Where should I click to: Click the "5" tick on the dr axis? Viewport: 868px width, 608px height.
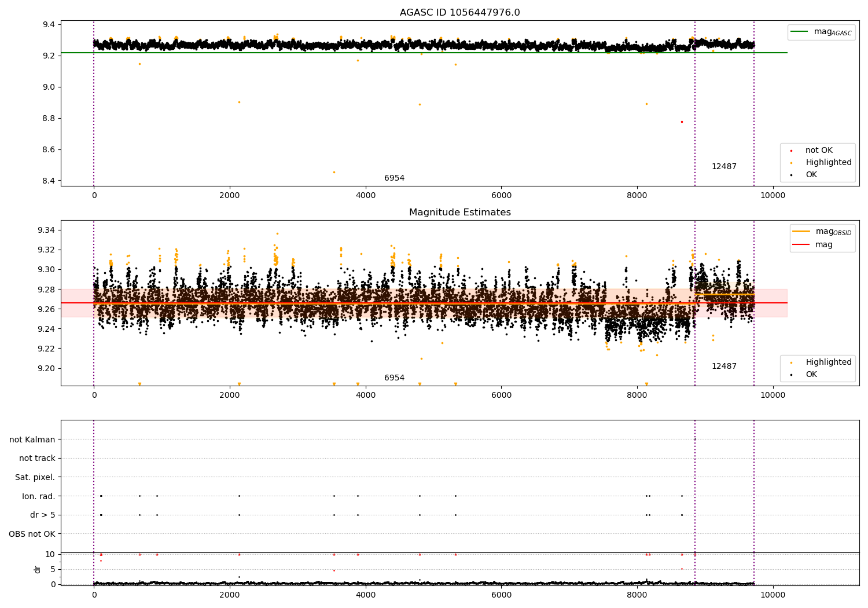[53, 570]
